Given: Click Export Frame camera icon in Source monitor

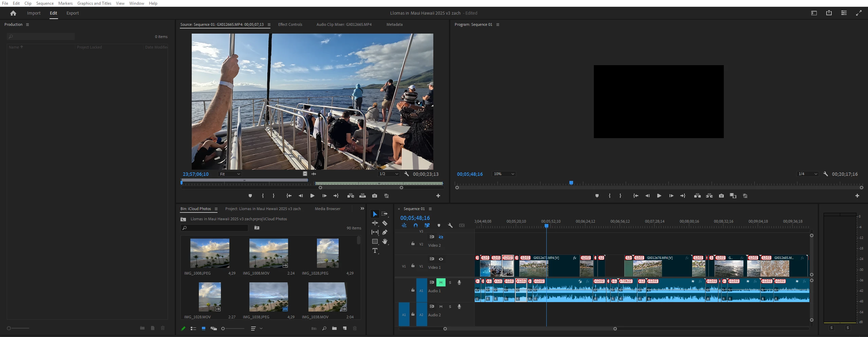Looking at the screenshot, I should 374,196.
